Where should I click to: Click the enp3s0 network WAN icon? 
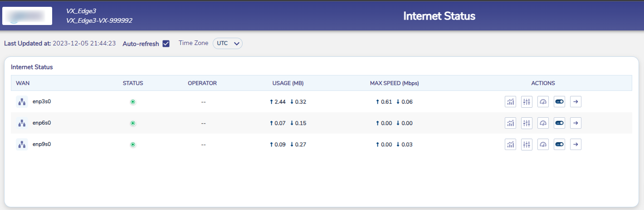[x=21, y=102]
